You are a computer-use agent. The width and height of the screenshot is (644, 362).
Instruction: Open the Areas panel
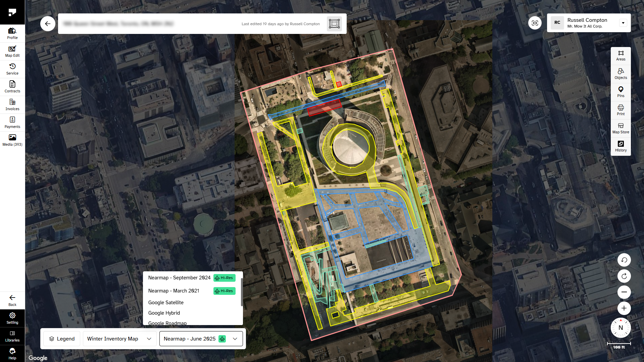621,56
